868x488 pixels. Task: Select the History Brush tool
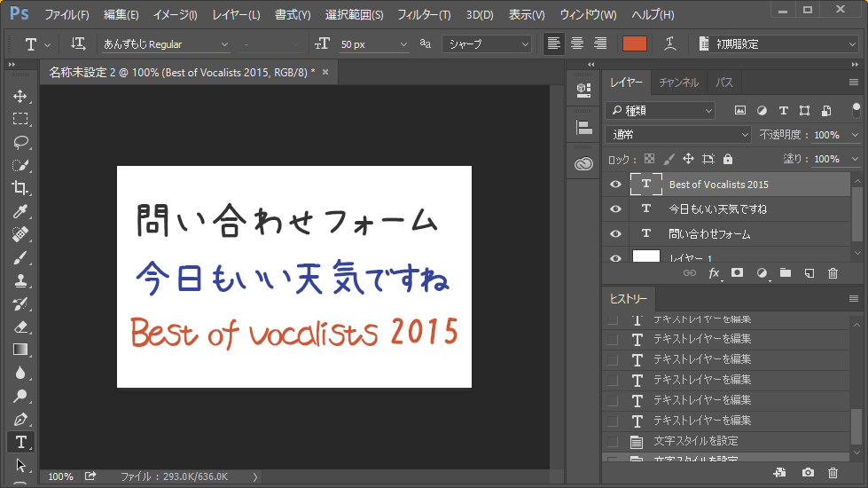[20, 303]
